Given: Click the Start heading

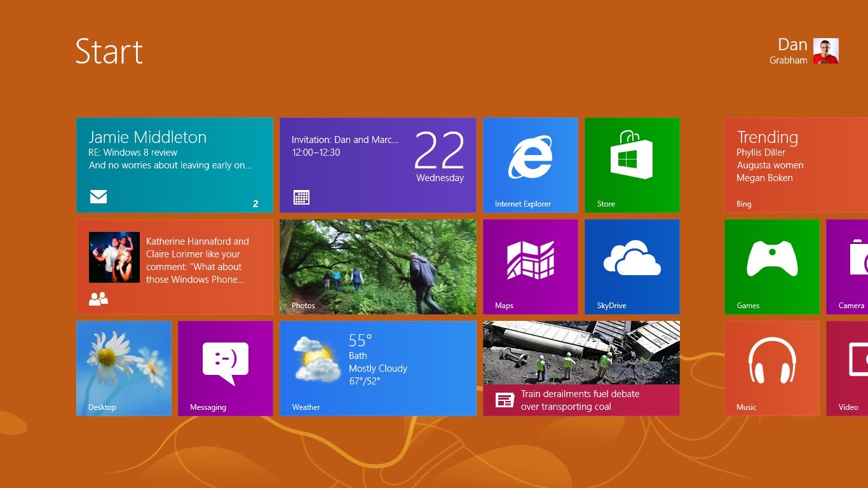Looking at the screenshot, I should pos(109,53).
